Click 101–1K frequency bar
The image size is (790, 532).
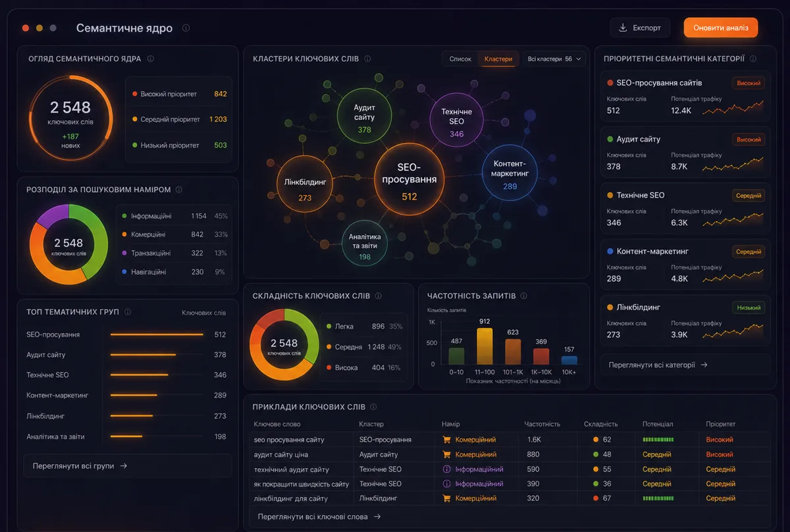513,352
